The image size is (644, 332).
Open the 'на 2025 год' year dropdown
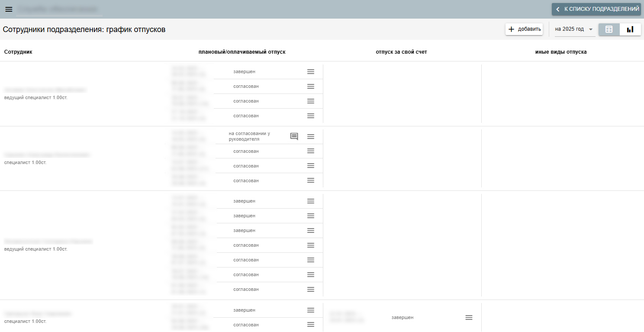coord(574,29)
